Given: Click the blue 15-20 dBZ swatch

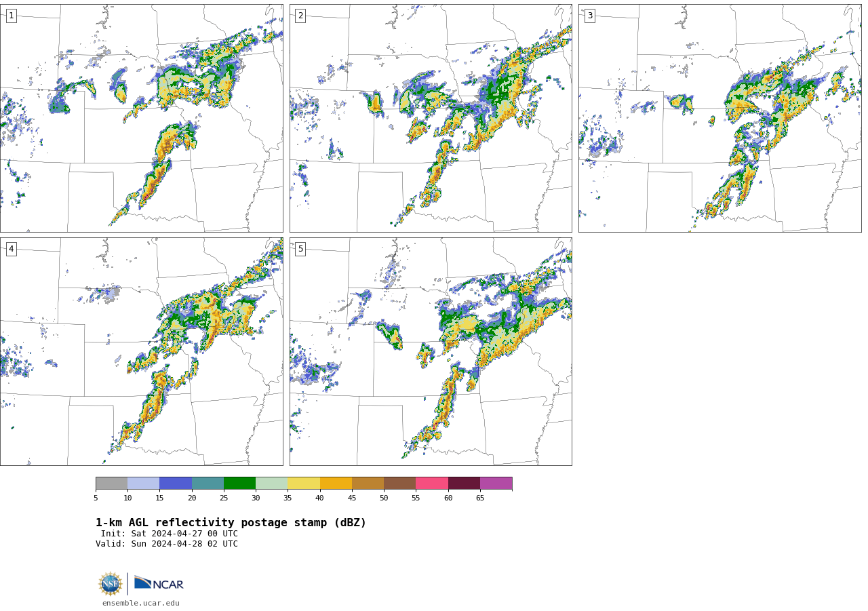Looking at the screenshot, I should (176, 484).
